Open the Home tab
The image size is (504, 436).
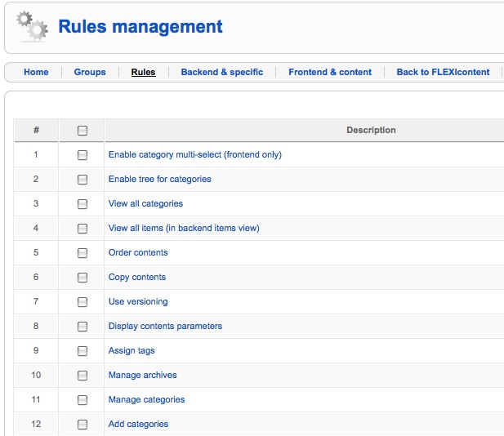tap(36, 72)
